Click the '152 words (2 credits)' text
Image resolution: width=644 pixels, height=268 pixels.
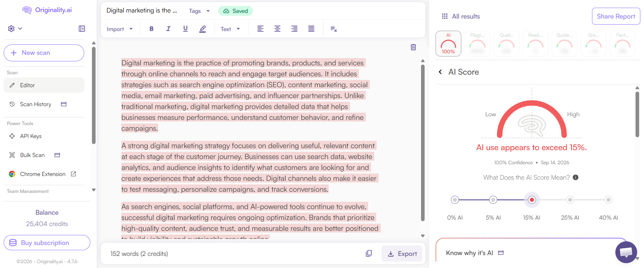139,253
